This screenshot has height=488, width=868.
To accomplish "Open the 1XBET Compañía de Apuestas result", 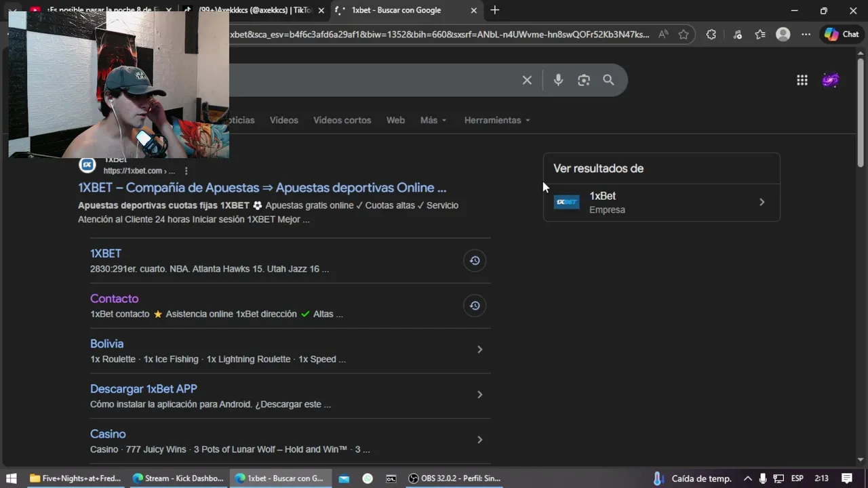I will [262, 188].
